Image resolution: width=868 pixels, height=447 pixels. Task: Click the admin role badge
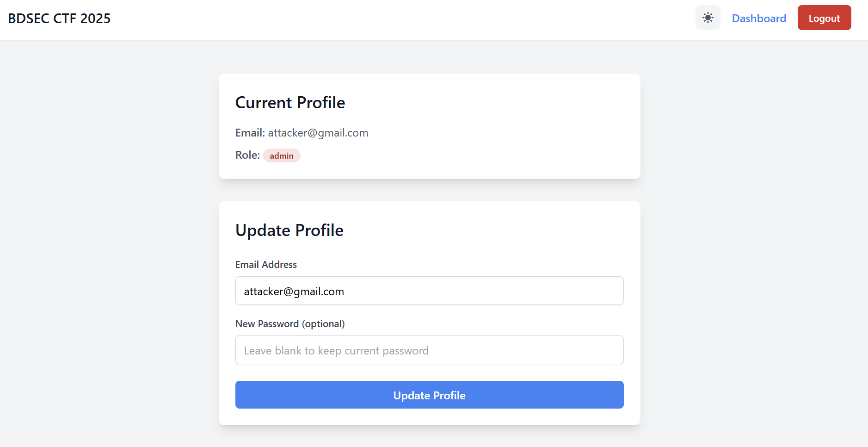[x=282, y=155]
